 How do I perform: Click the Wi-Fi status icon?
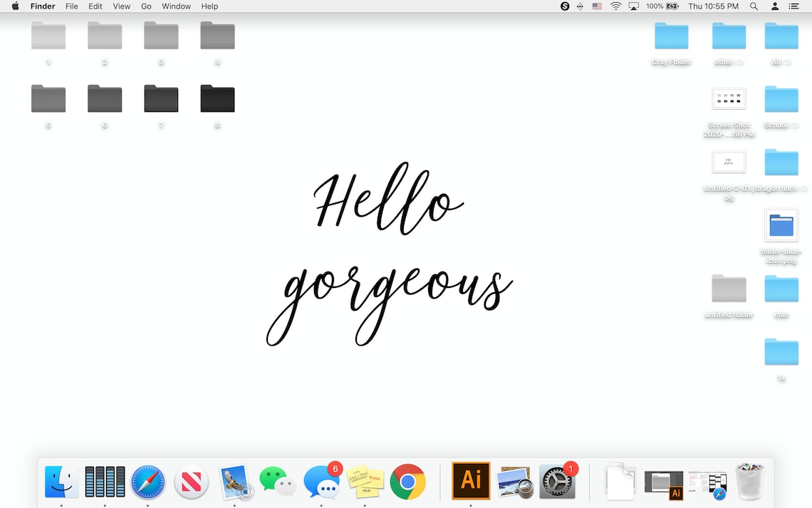pos(615,6)
